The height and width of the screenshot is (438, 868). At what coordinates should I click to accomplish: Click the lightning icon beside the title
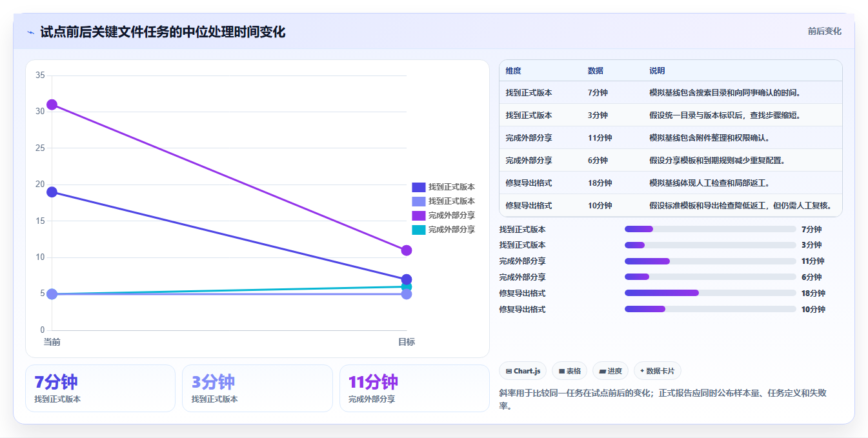click(30, 32)
